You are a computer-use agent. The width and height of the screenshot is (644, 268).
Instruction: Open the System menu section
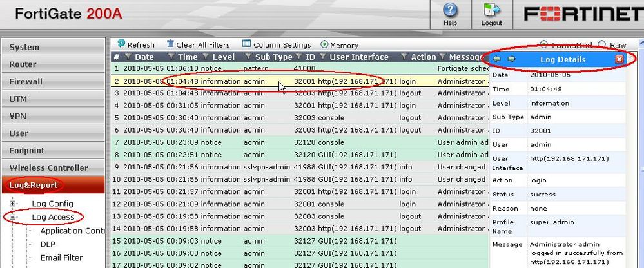(54, 47)
